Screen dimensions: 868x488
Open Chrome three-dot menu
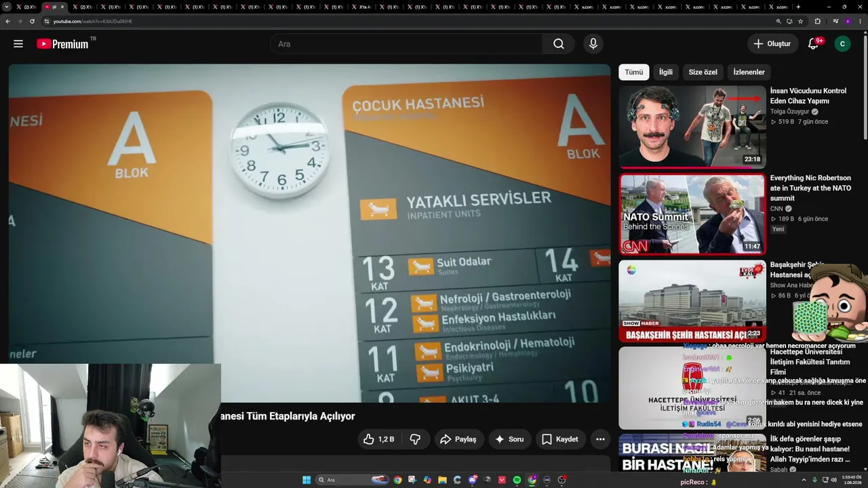tap(860, 21)
